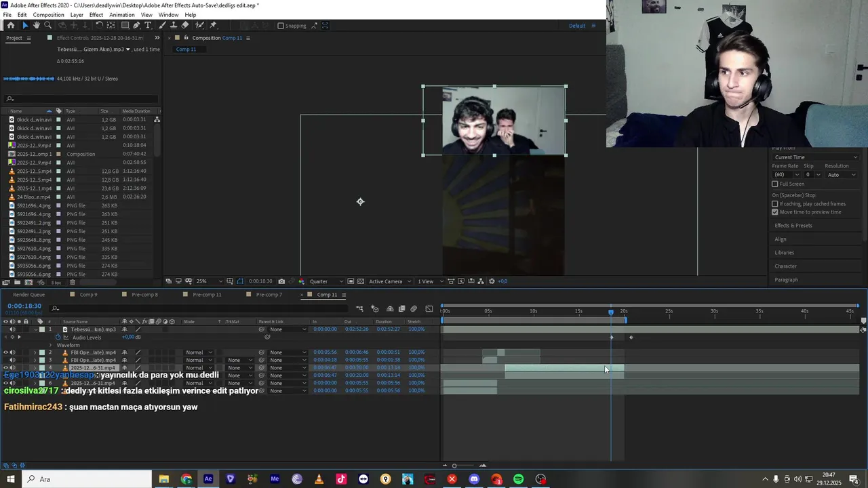Click the Project panel search field
This screenshot has height=488, width=868.
coord(80,99)
